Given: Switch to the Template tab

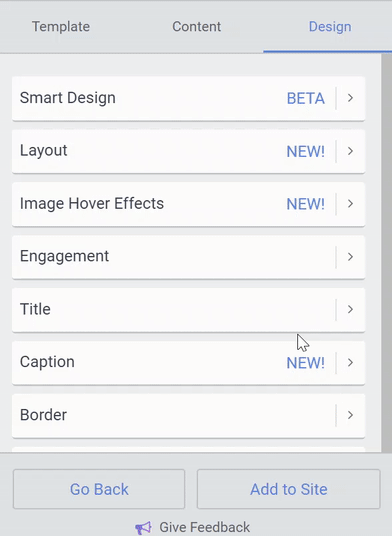Looking at the screenshot, I should [61, 27].
